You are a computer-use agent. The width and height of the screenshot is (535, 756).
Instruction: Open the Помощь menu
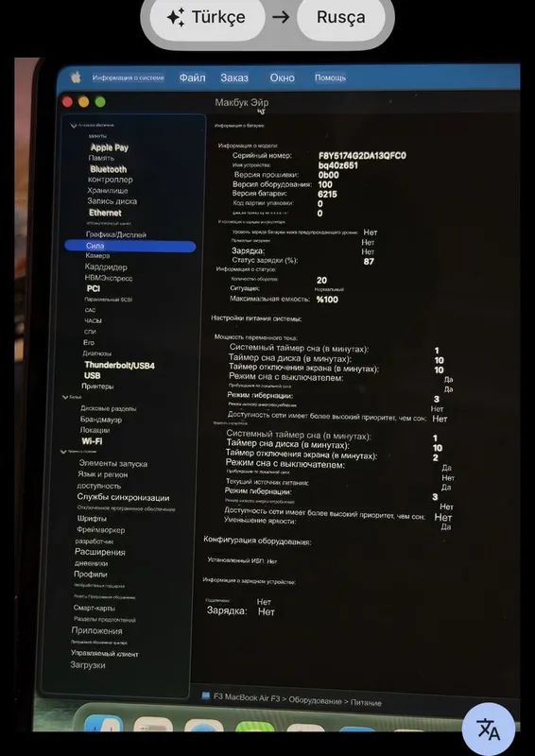(x=331, y=77)
